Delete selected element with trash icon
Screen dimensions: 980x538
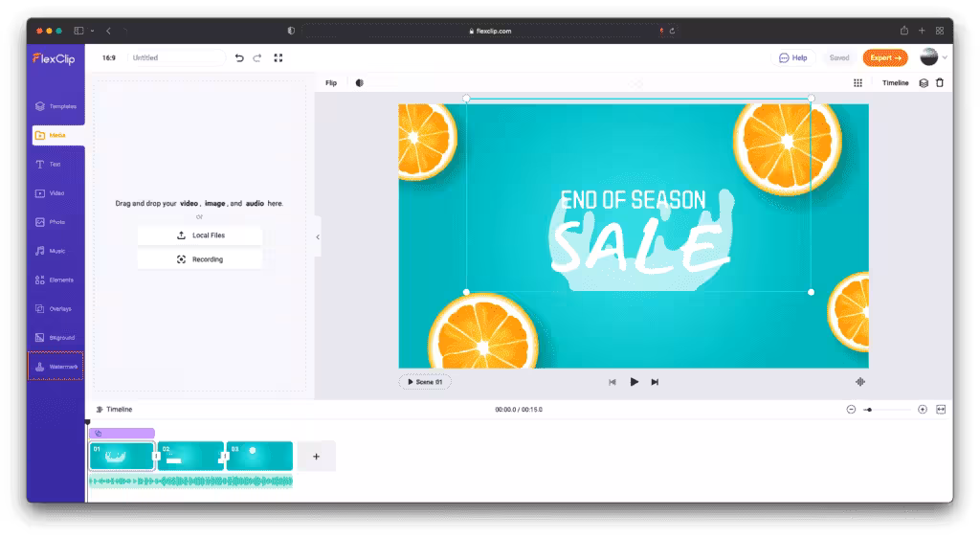pyautogui.click(x=940, y=82)
